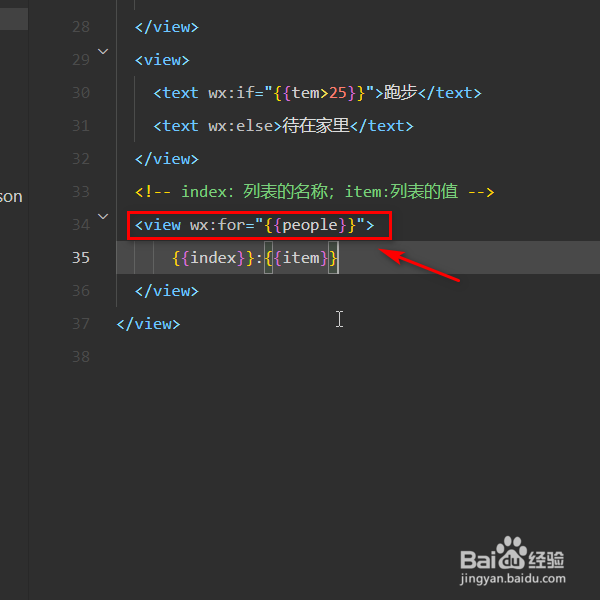Place cursor in the index/item comment line
The height and width of the screenshot is (600, 600).
coord(314,192)
